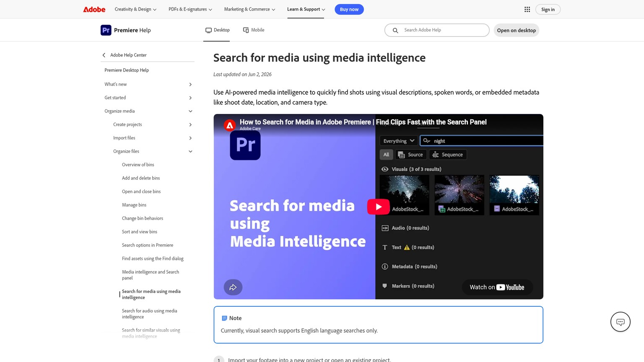Click Buy now button
The image size is (644, 362).
tap(349, 9)
